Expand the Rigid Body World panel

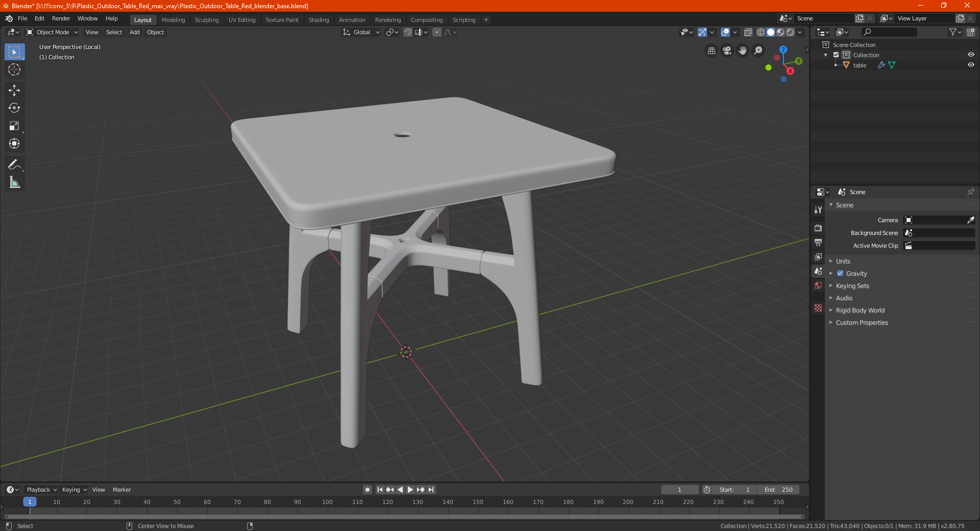pos(860,310)
